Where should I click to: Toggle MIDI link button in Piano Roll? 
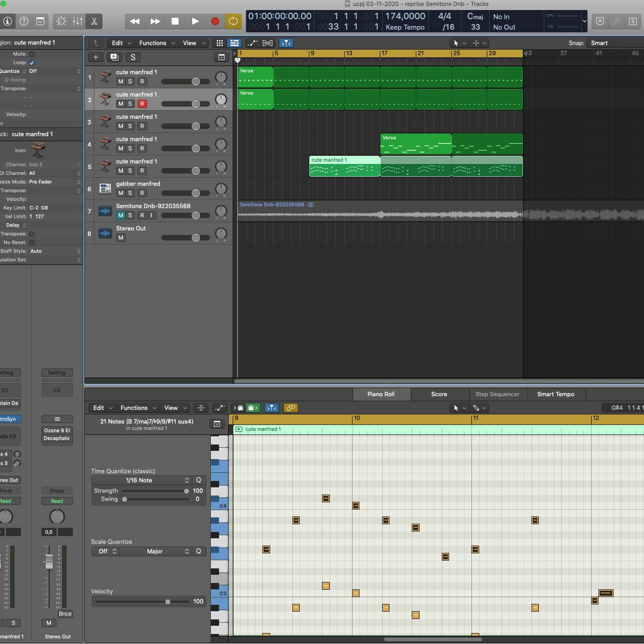coord(290,408)
